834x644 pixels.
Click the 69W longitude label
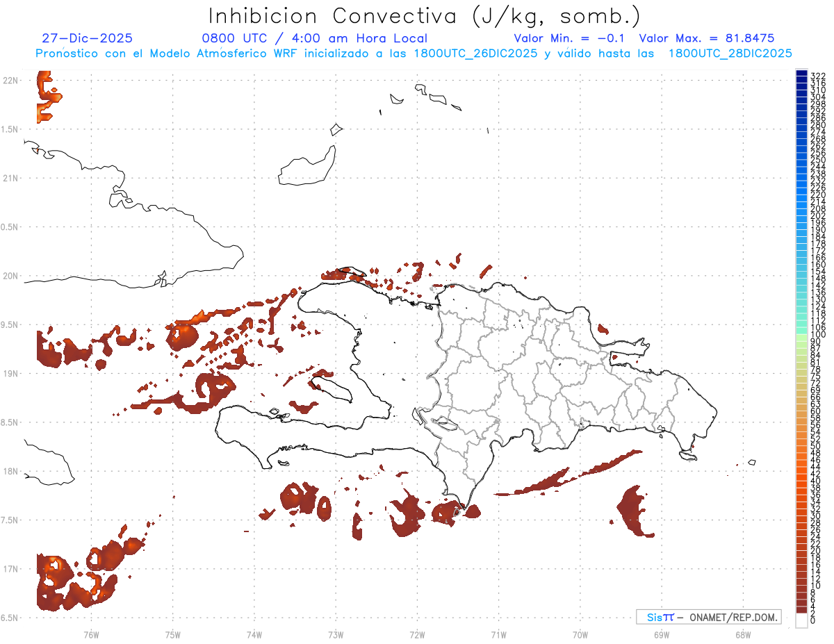[x=662, y=634]
